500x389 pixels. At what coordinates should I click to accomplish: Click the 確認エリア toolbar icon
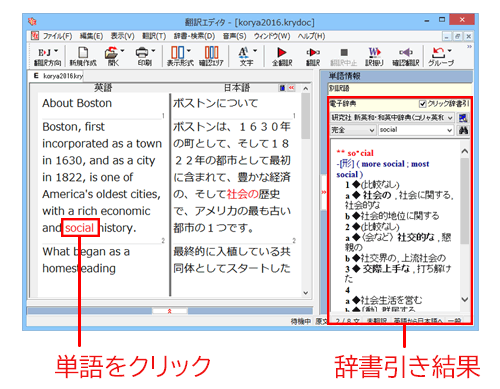click(x=211, y=56)
